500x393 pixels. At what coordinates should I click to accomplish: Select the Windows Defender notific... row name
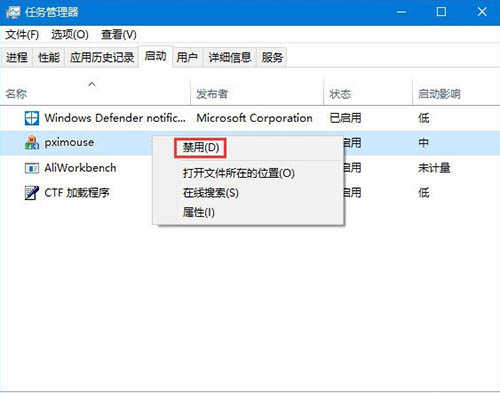pos(115,118)
